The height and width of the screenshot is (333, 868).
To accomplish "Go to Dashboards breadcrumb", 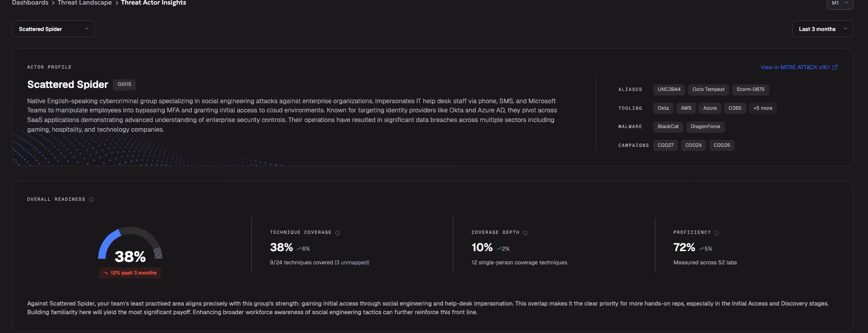I will (30, 3).
